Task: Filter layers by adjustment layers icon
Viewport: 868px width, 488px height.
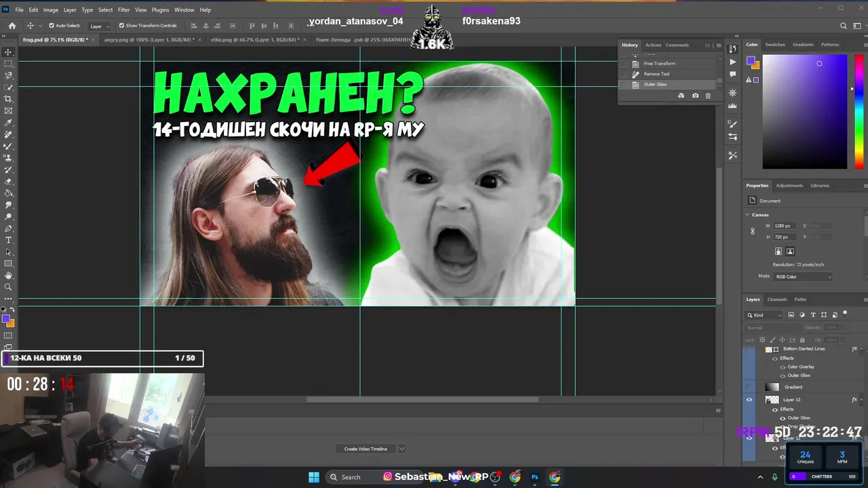Action: [802, 315]
